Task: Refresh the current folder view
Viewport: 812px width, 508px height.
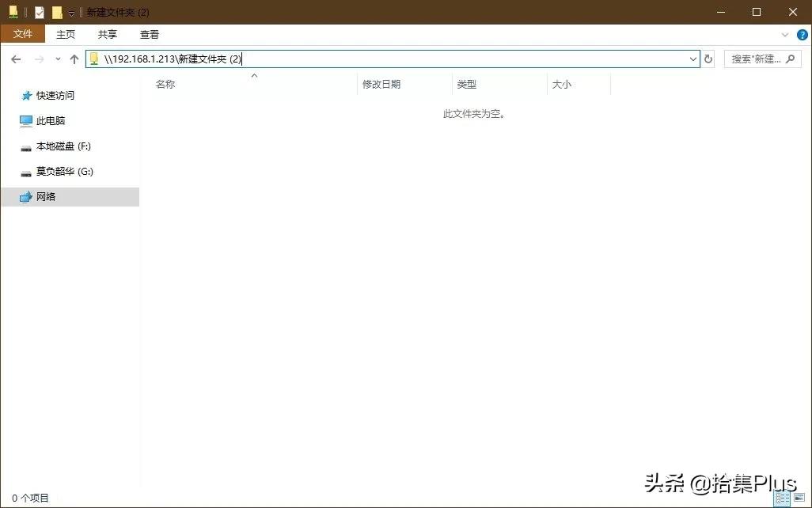Action: [708, 59]
